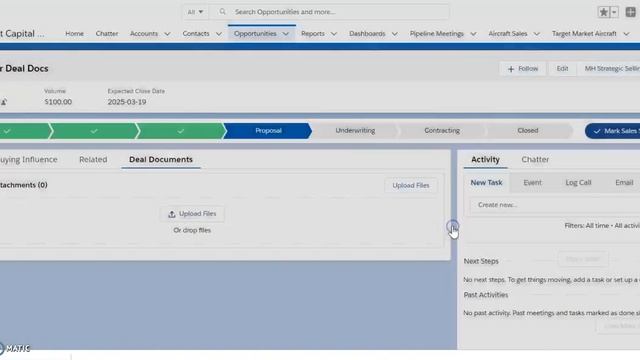Expand the Opportunities menu chevron
This screenshot has width=640, height=360.
pyautogui.click(x=286, y=34)
